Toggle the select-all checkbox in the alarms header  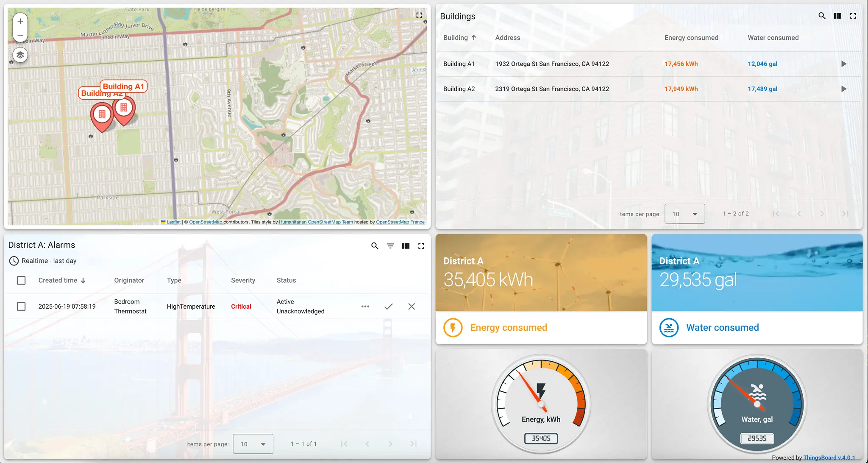(x=21, y=280)
